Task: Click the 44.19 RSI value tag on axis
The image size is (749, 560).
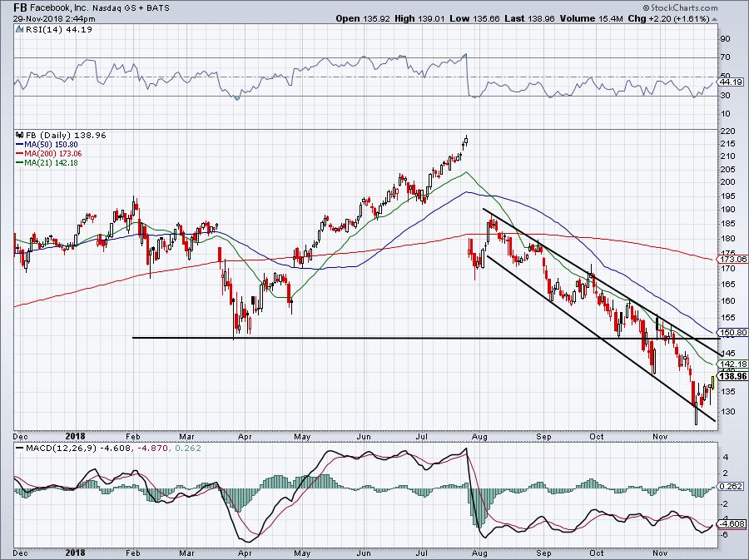Action: 732,82
